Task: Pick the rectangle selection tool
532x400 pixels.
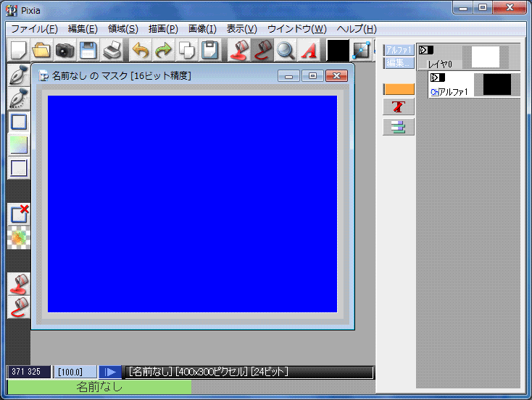Action: [19, 122]
